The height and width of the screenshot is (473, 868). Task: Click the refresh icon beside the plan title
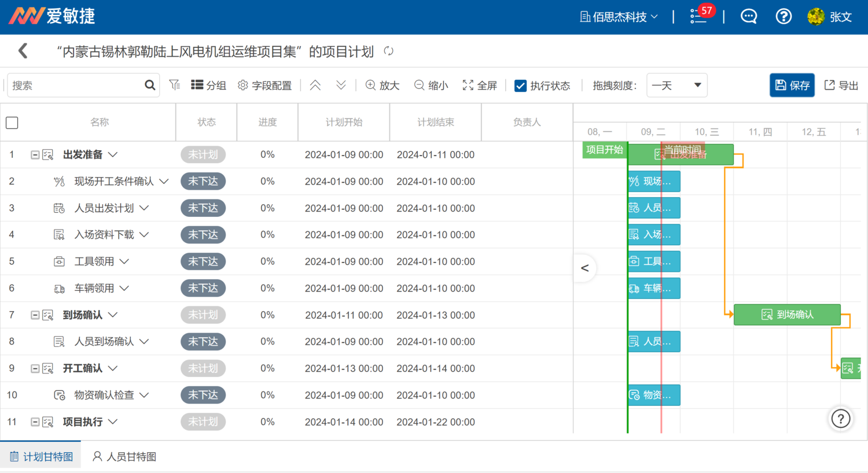tap(389, 51)
